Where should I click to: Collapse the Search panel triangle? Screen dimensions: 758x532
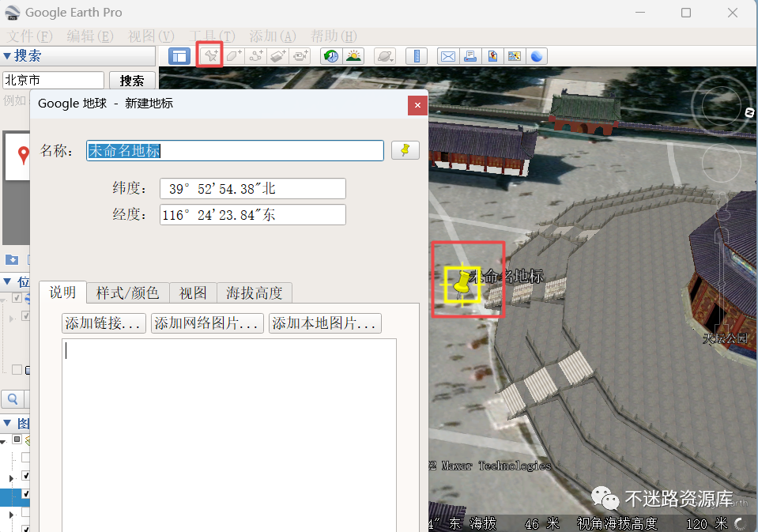pyautogui.click(x=7, y=56)
